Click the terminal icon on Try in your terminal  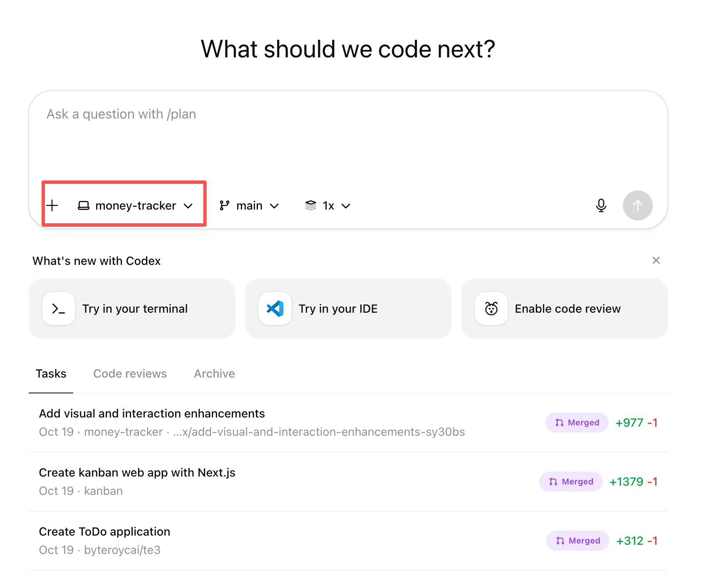pos(58,309)
